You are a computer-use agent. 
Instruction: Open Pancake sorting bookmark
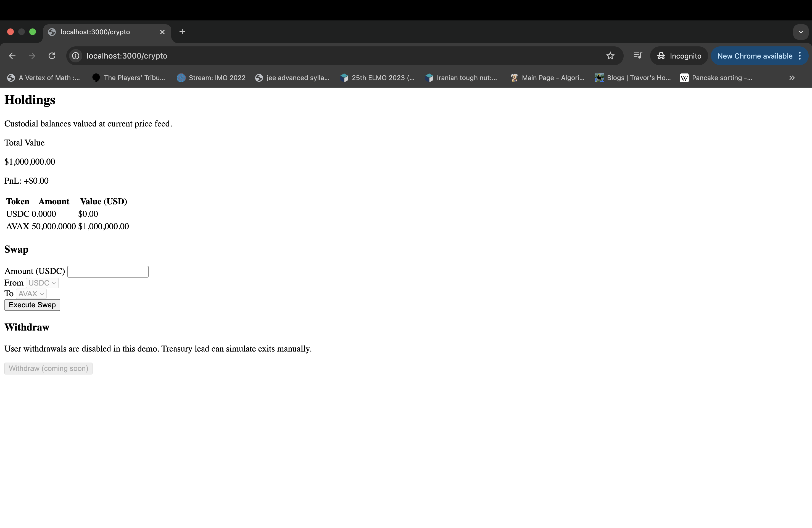[716, 78]
